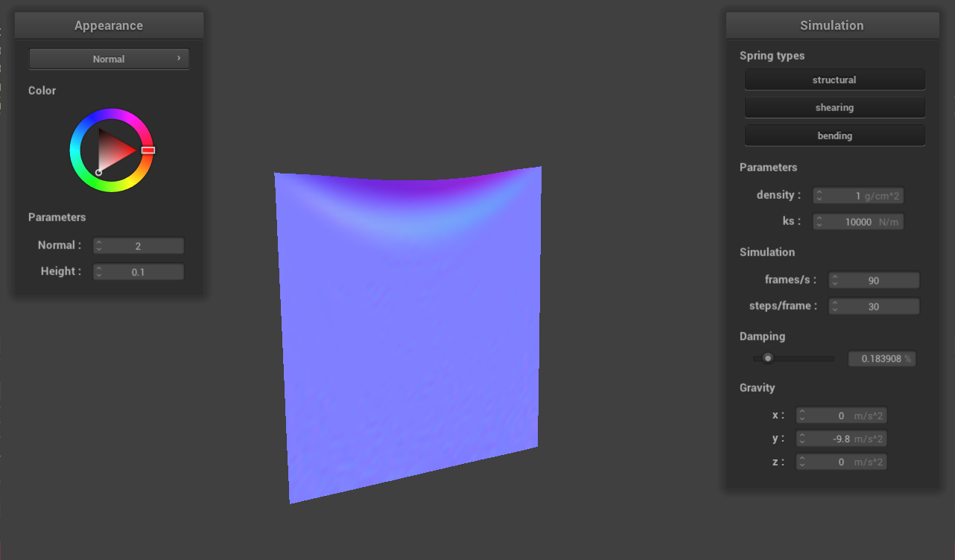Click the gravity y value field
This screenshot has height=560, width=955.
point(842,439)
